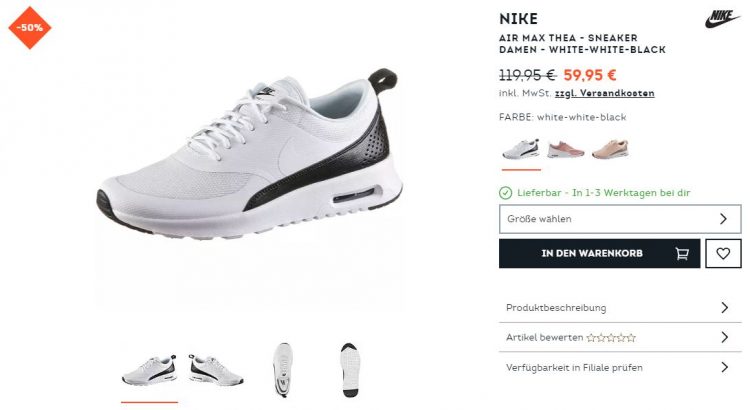The image size is (750, 410).
Task: Click the orange -50% discount badge
Action: tap(30, 28)
